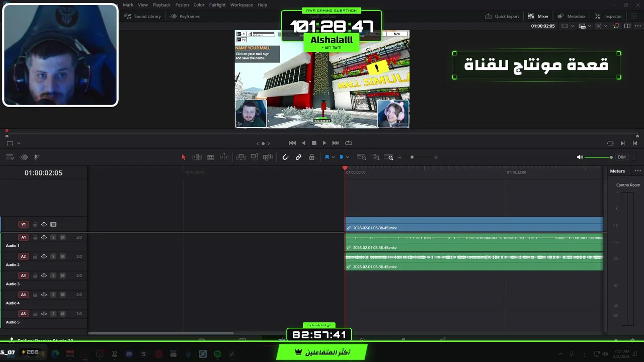
Task: Click the Custom Zoom icon
Action: click(388, 157)
